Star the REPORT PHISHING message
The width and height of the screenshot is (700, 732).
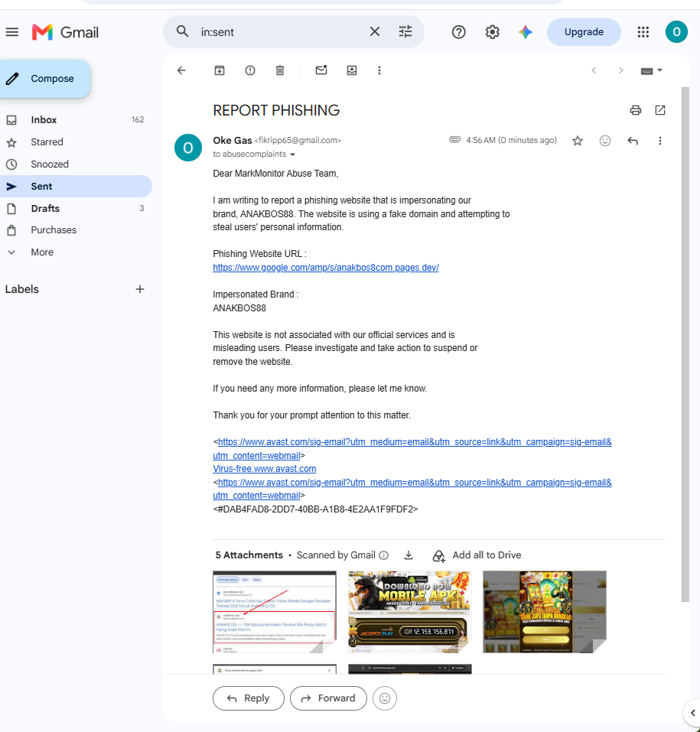(x=578, y=141)
